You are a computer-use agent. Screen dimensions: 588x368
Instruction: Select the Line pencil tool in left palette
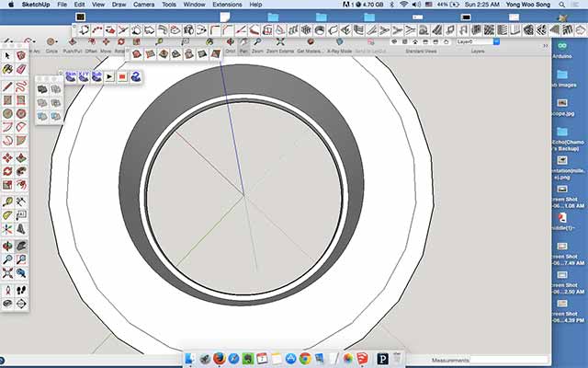tap(7, 86)
